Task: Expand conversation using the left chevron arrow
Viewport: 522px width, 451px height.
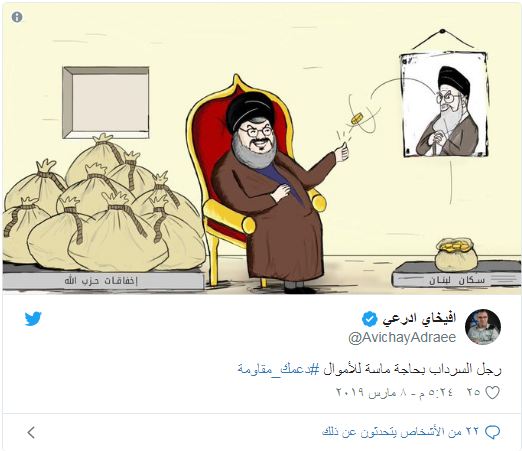Action: tap(31, 432)
